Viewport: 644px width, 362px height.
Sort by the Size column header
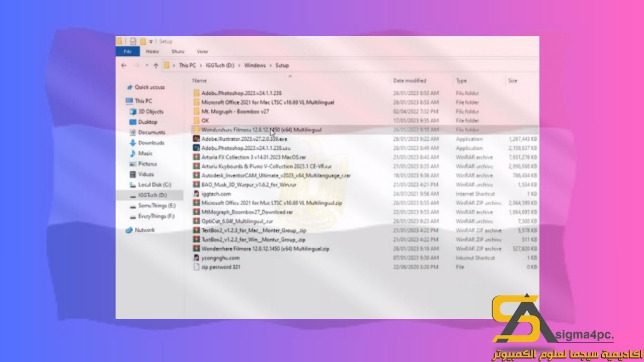[x=512, y=80]
